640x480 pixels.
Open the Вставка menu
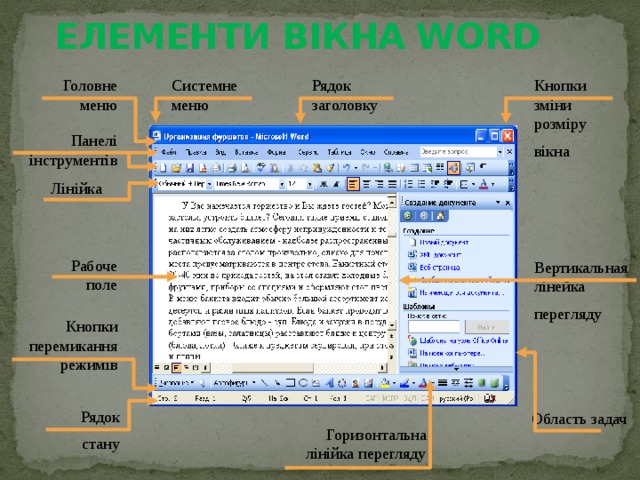point(247,152)
